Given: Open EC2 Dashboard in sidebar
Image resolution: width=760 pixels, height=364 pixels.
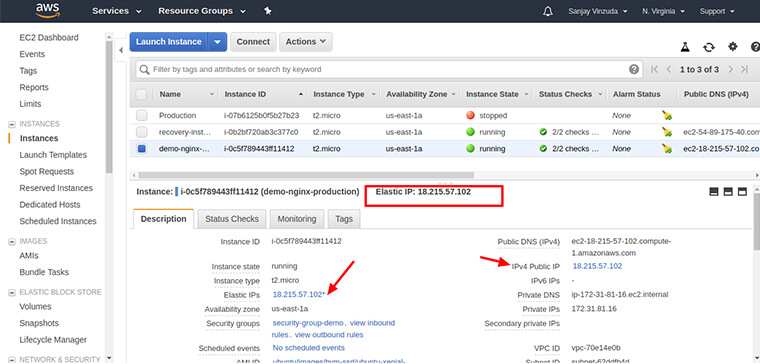Looking at the screenshot, I should 49,37.
